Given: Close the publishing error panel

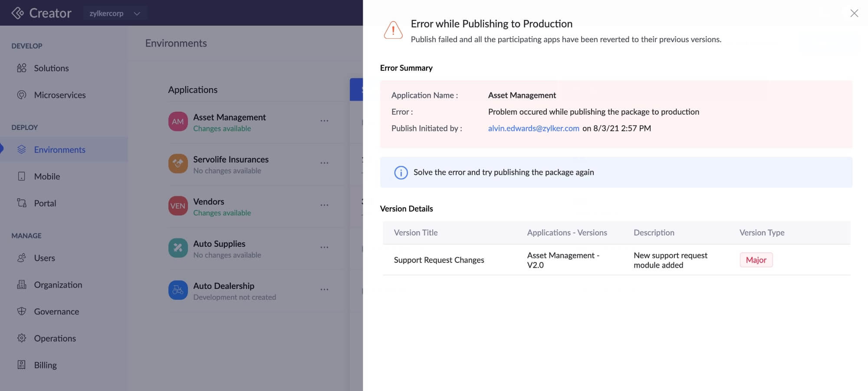Looking at the screenshot, I should coord(854,13).
